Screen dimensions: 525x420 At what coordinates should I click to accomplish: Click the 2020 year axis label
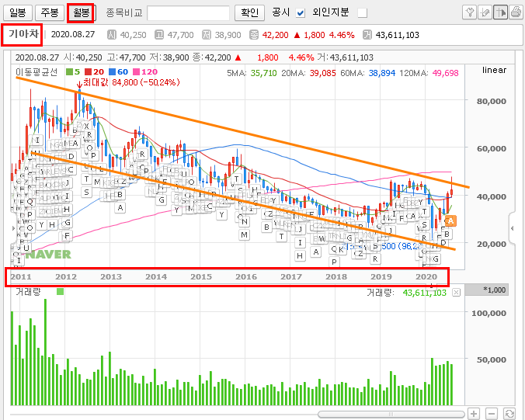(x=426, y=276)
